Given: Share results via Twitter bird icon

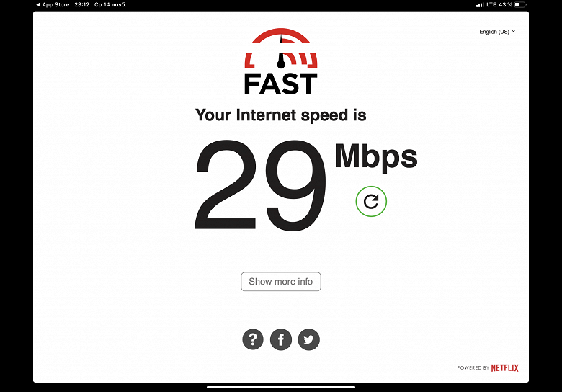Looking at the screenshot, I should tap(308, 339).
